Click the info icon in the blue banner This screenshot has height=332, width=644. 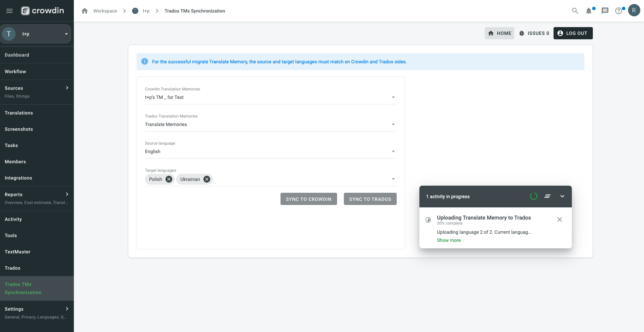pos(145,62)
